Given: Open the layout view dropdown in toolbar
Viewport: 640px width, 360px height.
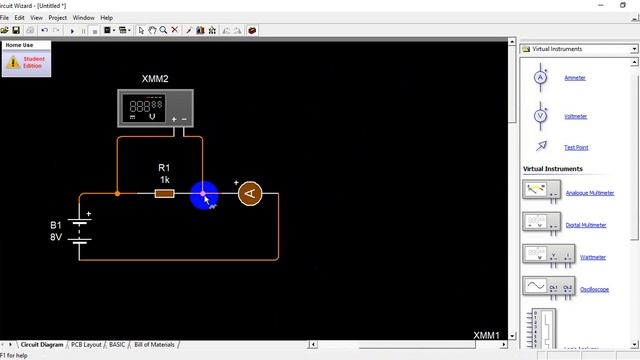Looking at the screenshot, I should pos(124,30).
